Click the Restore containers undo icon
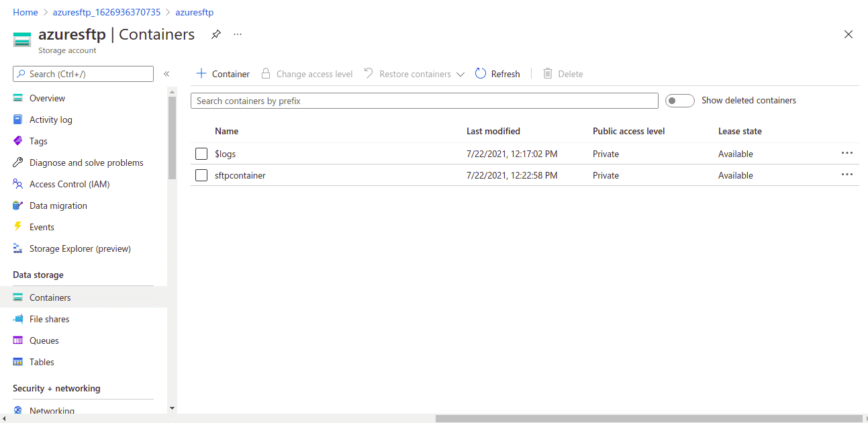 tap(369, 74)
